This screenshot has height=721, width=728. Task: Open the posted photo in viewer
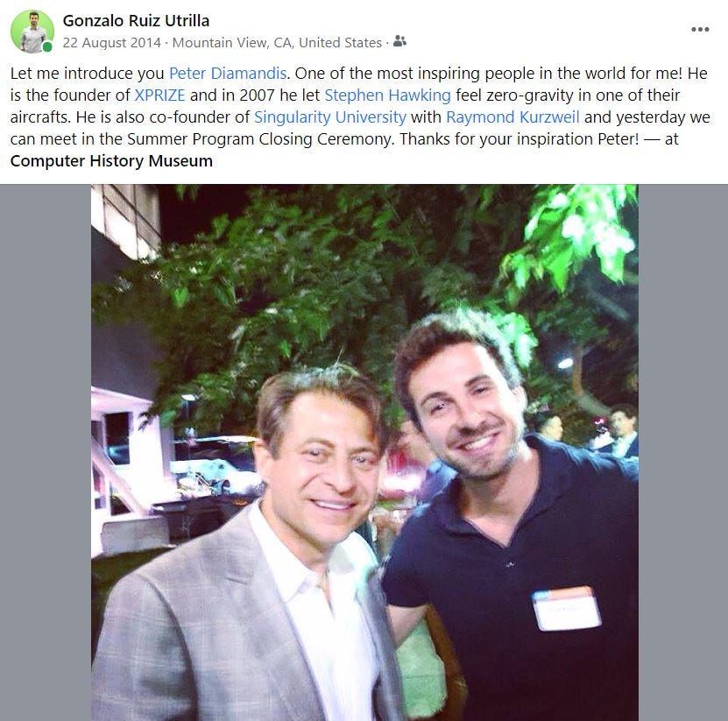tap(364, 453)
